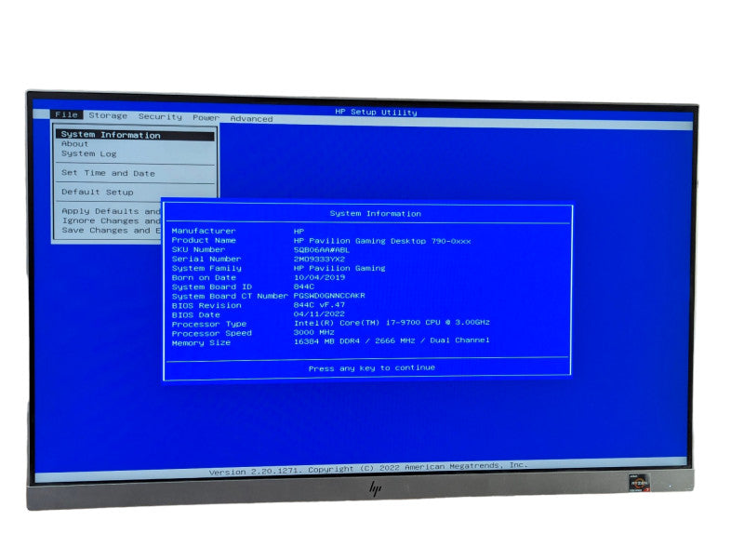
Task: Click the HP logo on monitor bezel
Action: pos(375,488)
